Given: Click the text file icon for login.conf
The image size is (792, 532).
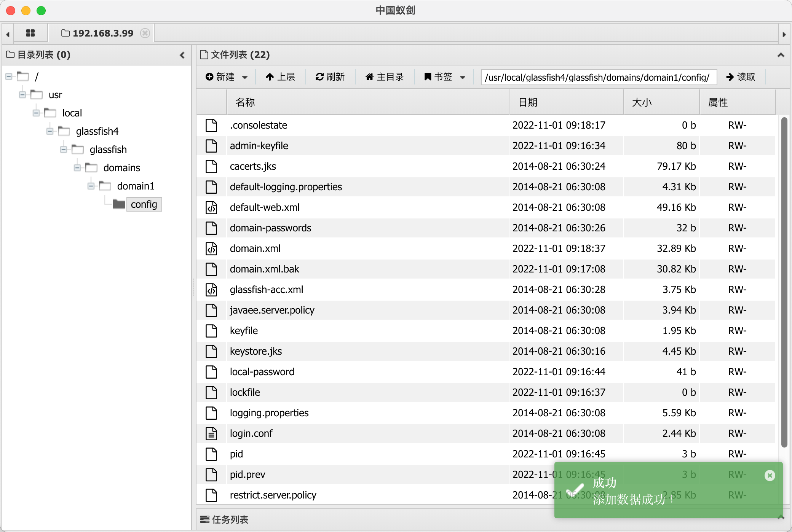Looking at the screenshot, I should [211, 433].
